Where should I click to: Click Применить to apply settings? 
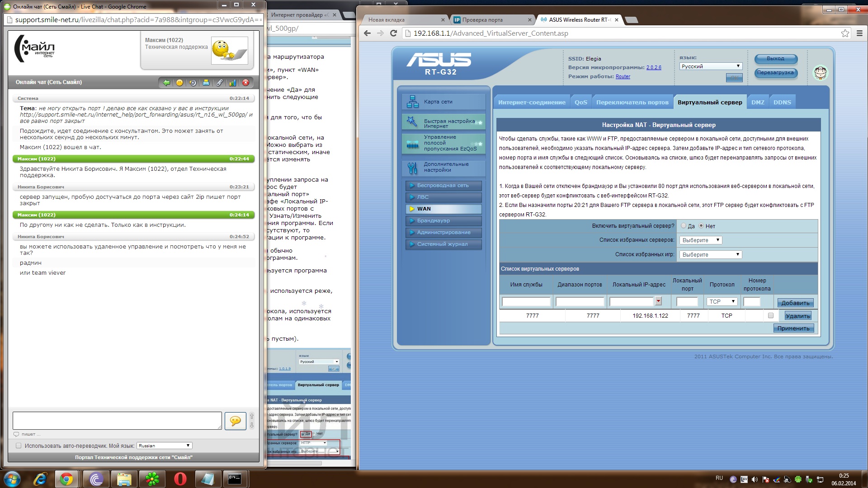click(x=793, y=328)
